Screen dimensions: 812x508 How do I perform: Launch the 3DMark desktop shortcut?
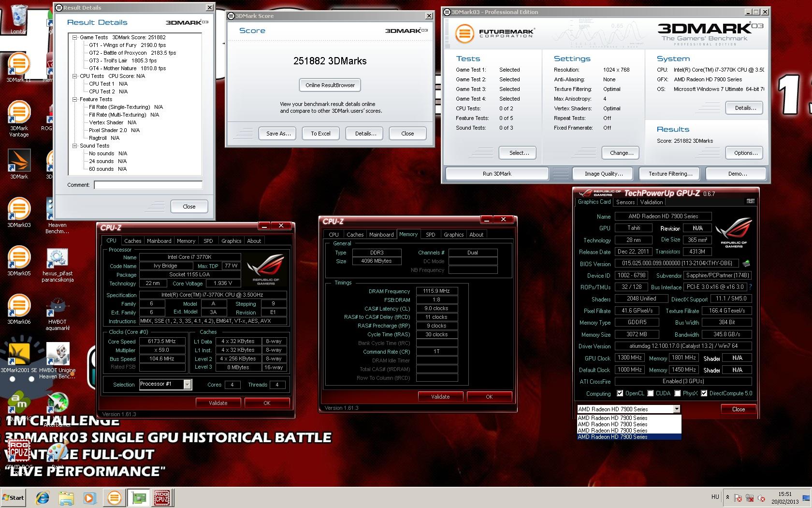(x=19, y=164)
